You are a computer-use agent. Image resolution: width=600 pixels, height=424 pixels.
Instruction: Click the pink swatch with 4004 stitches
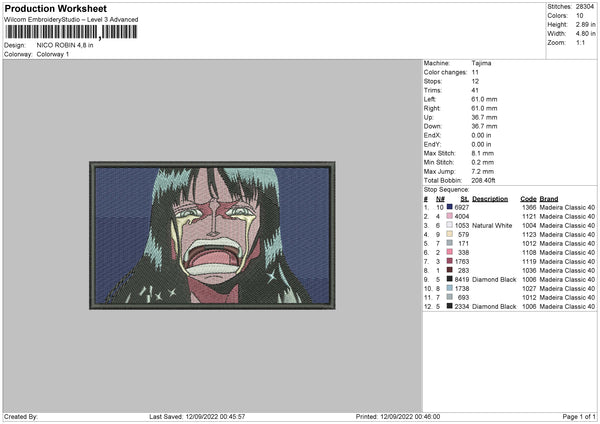[x=450, y=216]
